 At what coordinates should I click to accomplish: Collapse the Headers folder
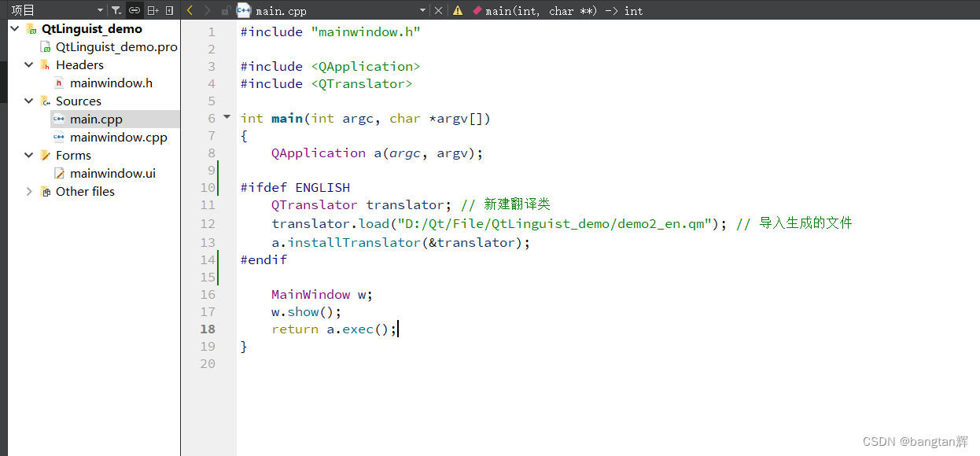[29, 64]
